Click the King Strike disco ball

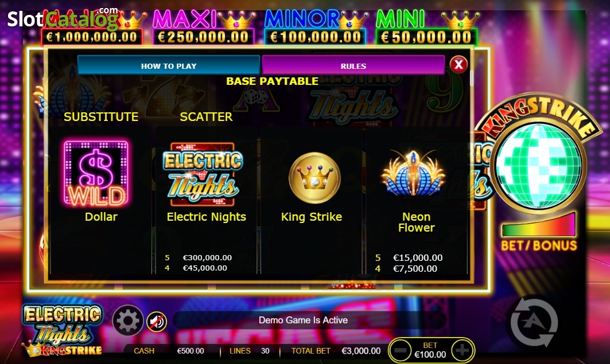pos(538,166)
